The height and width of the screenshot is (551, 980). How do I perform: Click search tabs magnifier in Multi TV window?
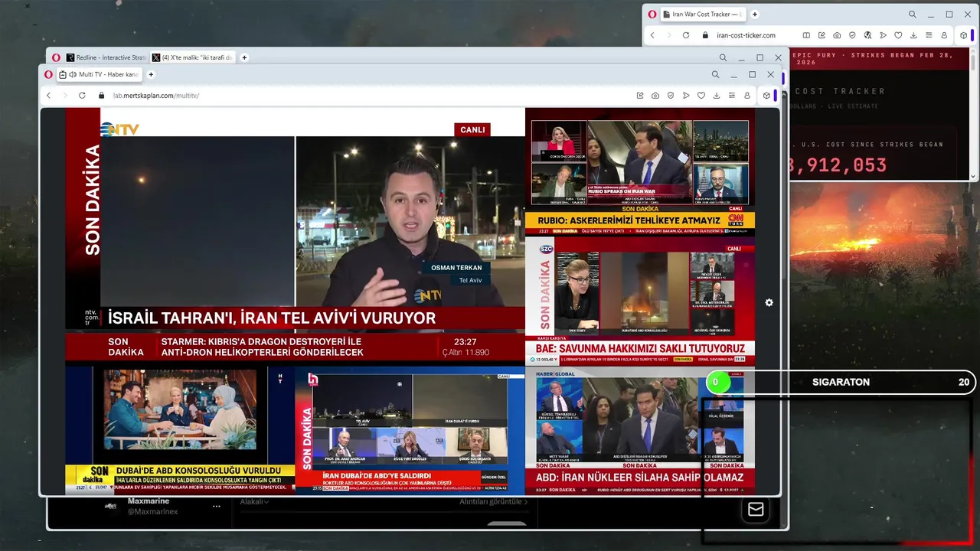[715, 74]
